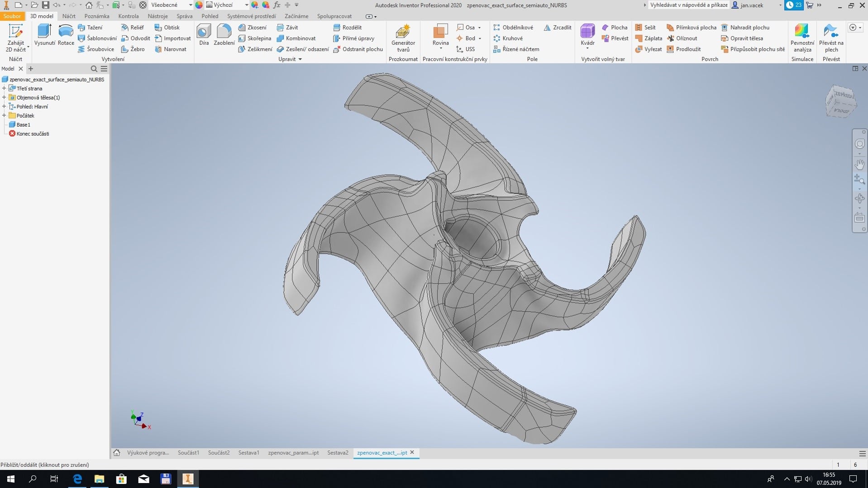Click the Odstranit plochu button

point(358,49)
